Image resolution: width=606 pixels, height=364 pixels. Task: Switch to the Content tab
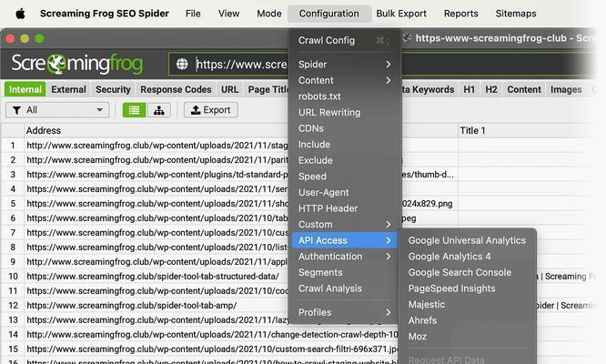tap(524, 89)
